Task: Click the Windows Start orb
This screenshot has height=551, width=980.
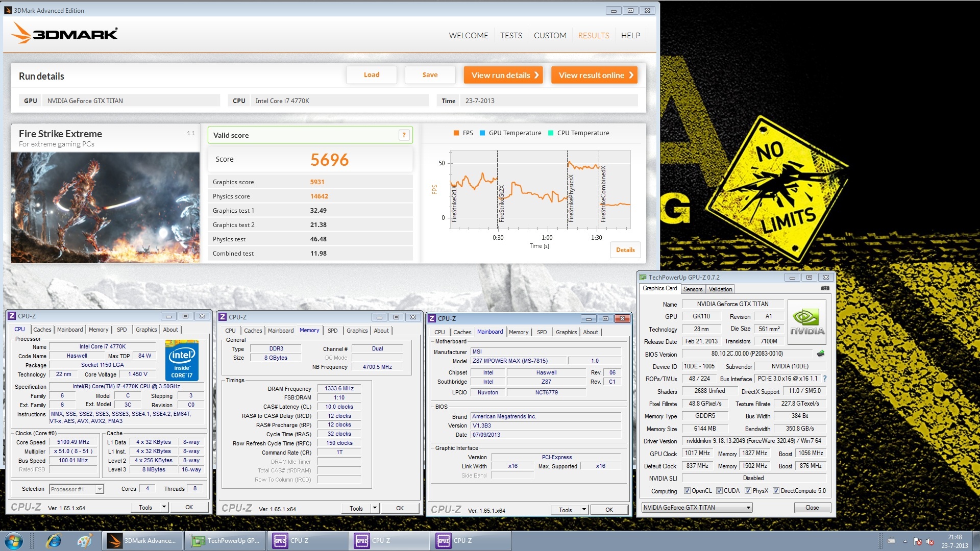Action: 14,541
